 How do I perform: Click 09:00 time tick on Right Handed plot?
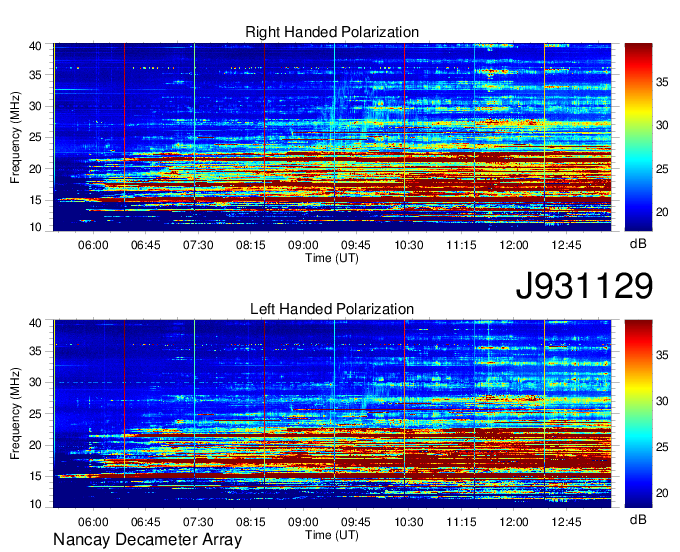[x=303, y=245]
